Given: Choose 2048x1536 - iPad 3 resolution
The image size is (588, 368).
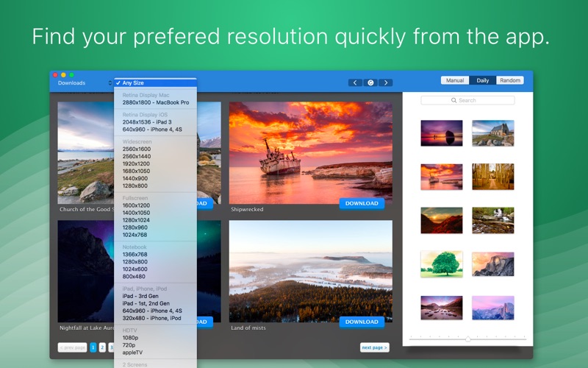Looking at the screenshot, I should (155, 122).
